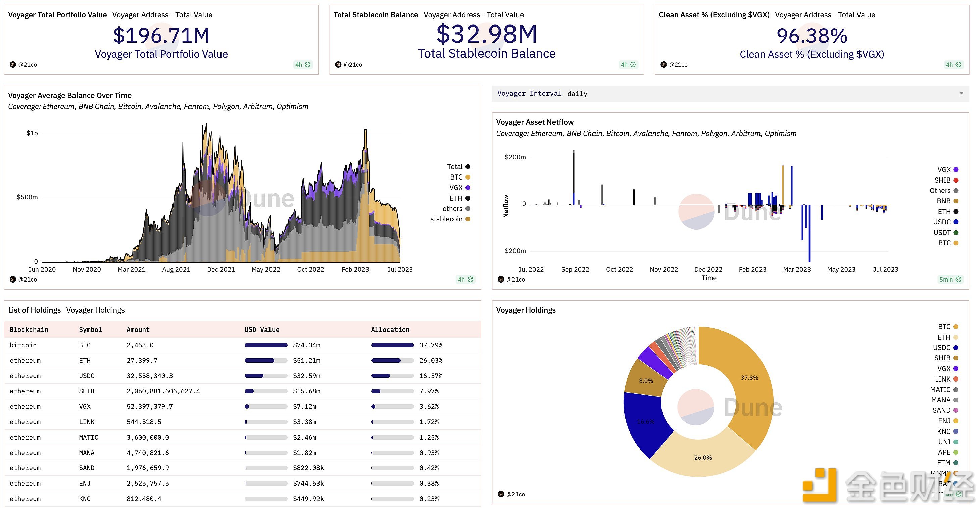The width and height of the screenshot is (980, 508).
Task: Click the 5min refresh badge on Netflow chart
Action: [950, 280]
